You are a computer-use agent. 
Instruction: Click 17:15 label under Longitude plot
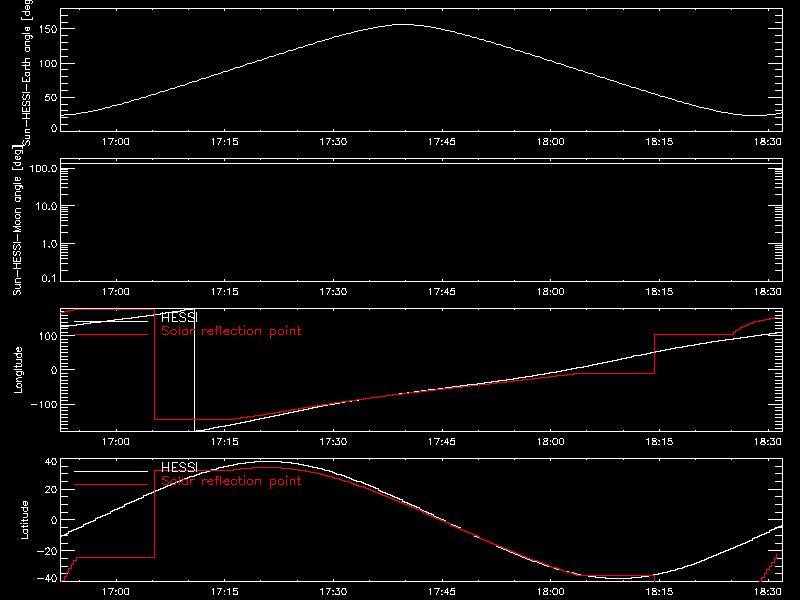pos(224,441)
